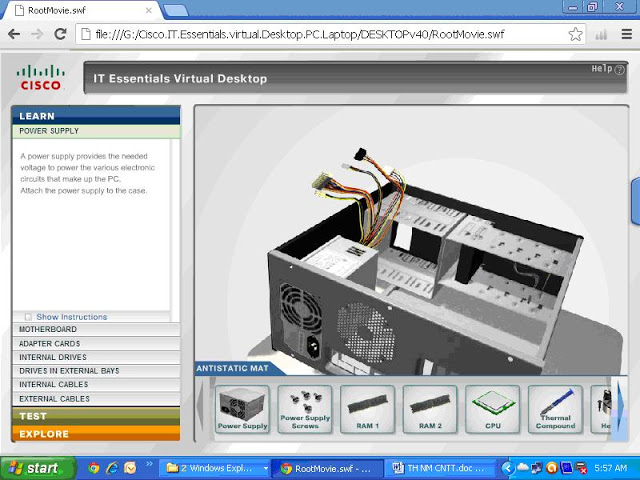
Task: Click the network computers tray icon
Action: pyautogui.click(x=537, y=468)
